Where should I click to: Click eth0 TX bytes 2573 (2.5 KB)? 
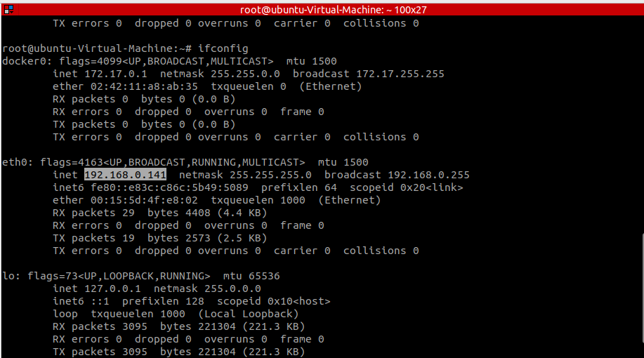(207, 238)
